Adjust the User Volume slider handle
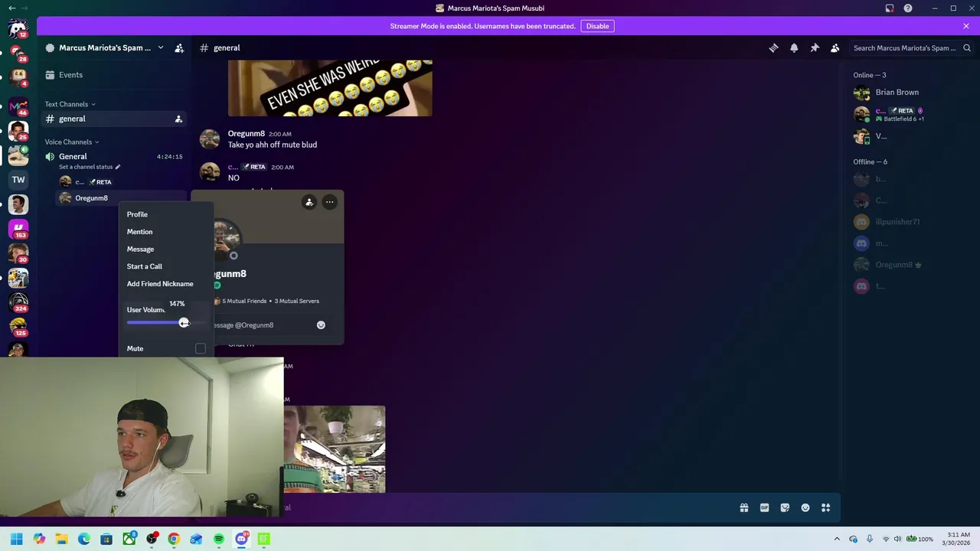Screen dimensions: 980x551 click(x=184, y=323)
